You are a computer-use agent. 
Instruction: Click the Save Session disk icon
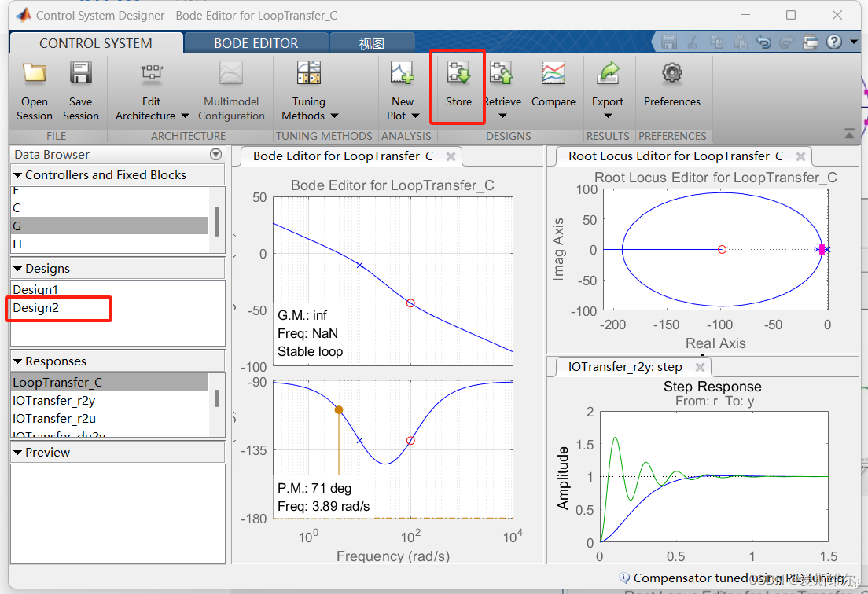(x=81, y=73)
